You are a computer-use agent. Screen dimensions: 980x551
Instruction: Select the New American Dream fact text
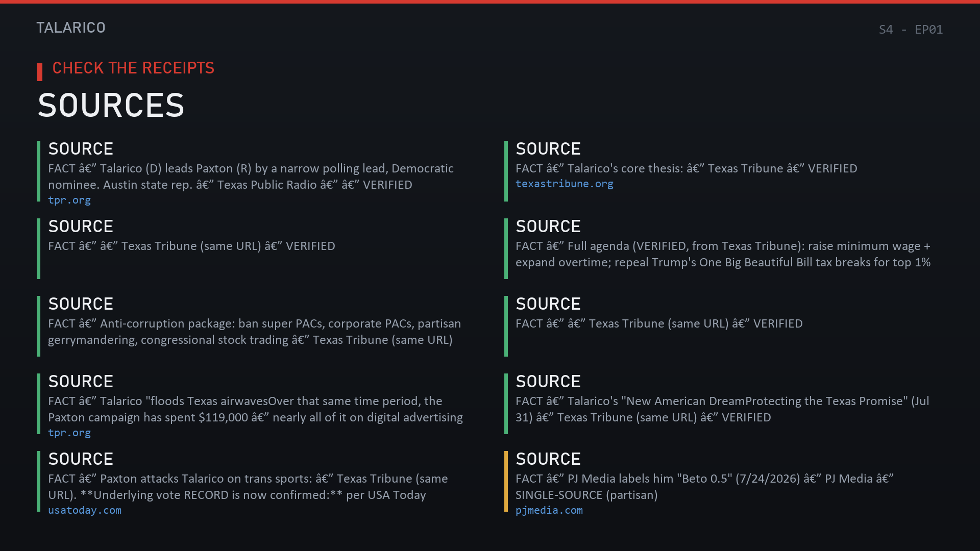click(x=722, y=409)
